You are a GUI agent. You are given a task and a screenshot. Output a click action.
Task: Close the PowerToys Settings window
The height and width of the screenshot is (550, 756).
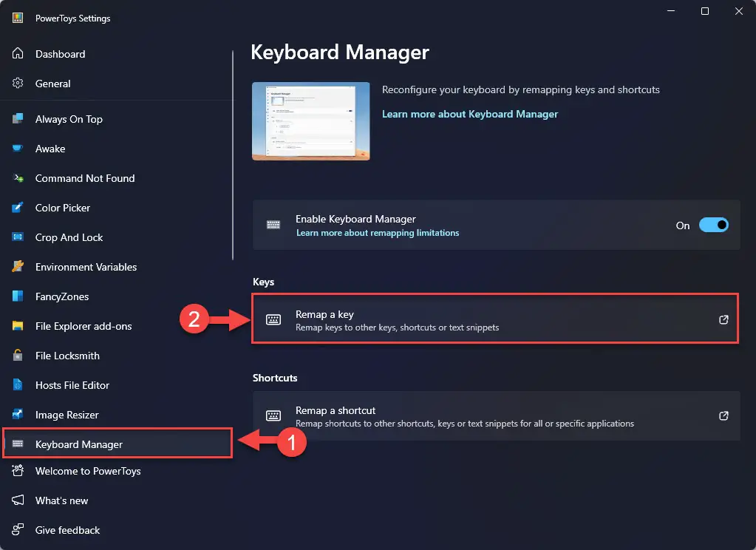739,10
